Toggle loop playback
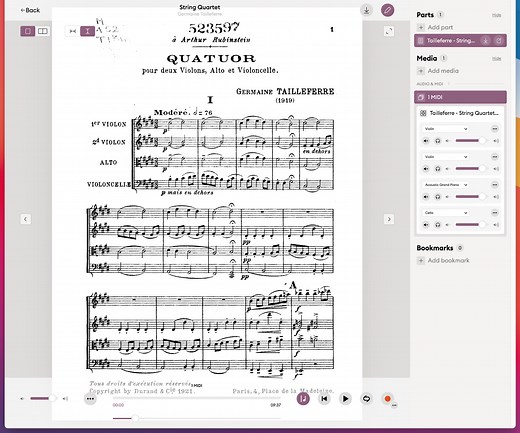This screenshot has width=520, height=433. tap(366, 399)
